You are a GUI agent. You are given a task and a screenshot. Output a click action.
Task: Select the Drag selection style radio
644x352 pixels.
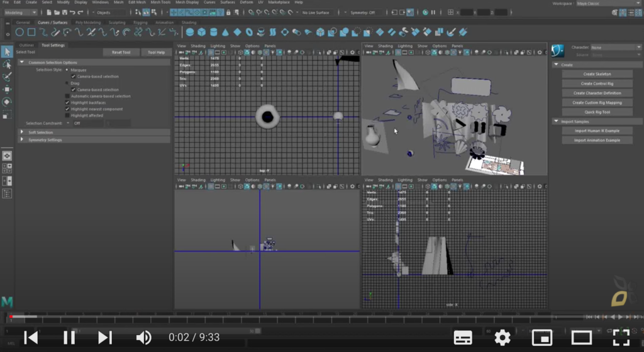[x=67, y=83]
